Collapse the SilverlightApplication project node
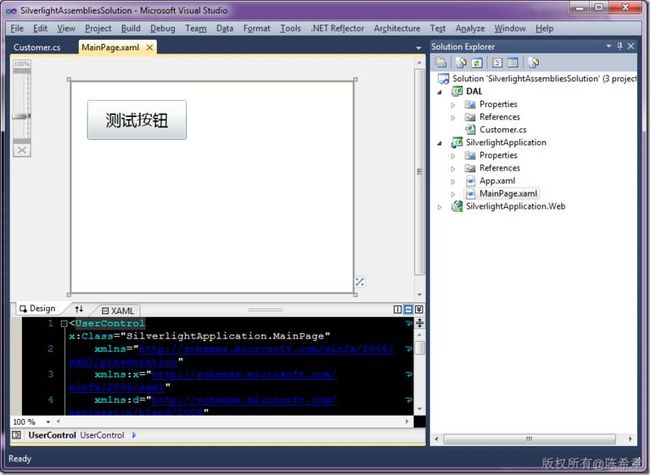Viewport: 650px width, 475px height. click(440, 143)
